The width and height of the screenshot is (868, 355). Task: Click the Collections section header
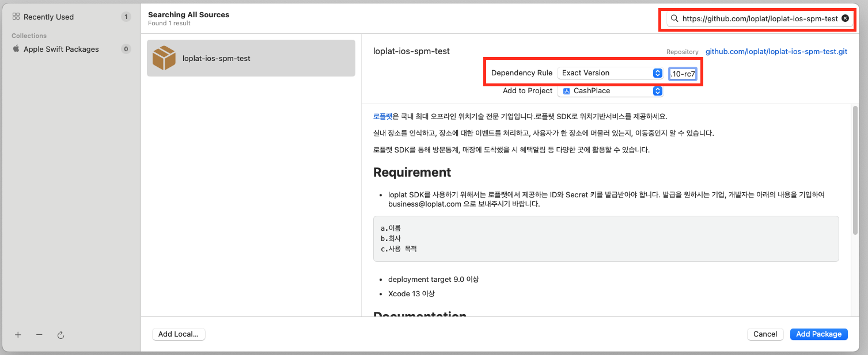(29, 36)
